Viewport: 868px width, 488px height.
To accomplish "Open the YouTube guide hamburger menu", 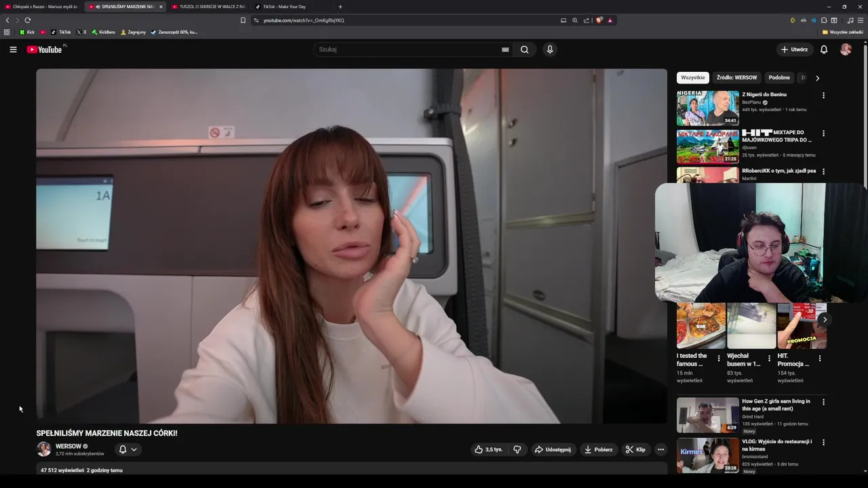I will coord(13,49).
